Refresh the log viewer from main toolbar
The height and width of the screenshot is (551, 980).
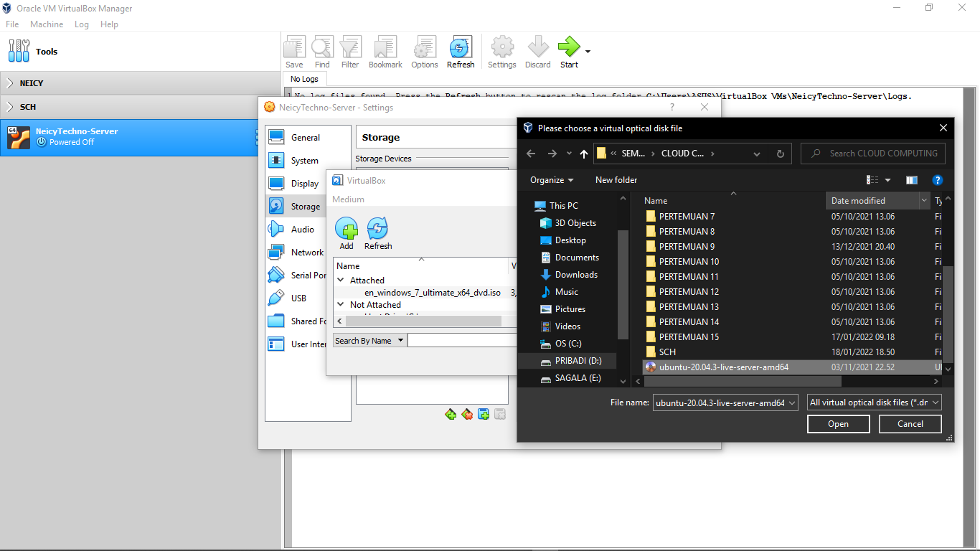(x=461, y=52)
